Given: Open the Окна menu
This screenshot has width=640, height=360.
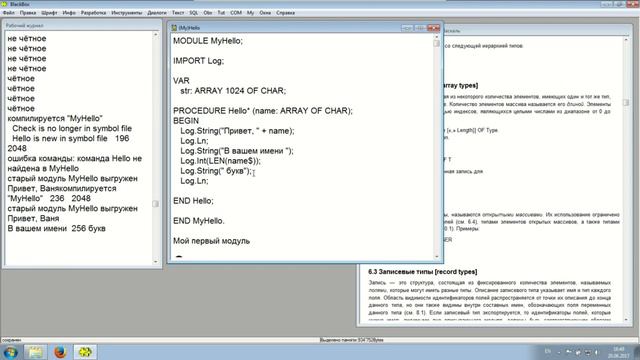Looking at the screenshot, I should (265, 13).
